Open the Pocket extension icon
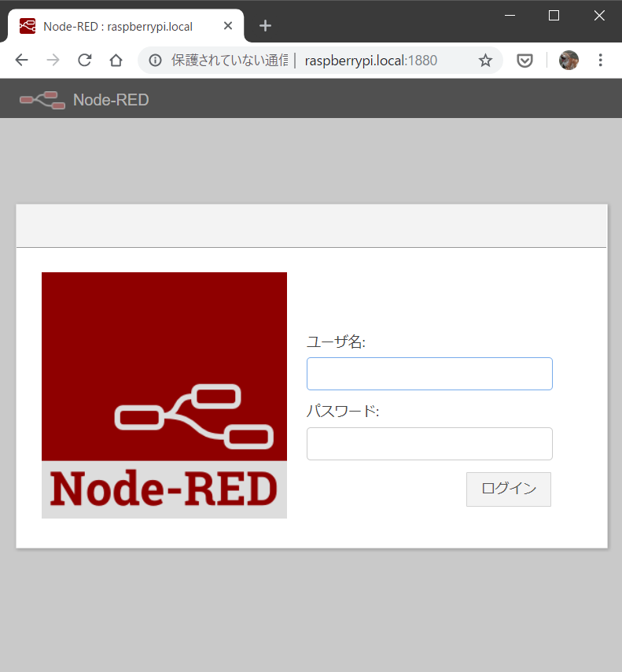Screen dimensions: 622x672 (524, 61)
